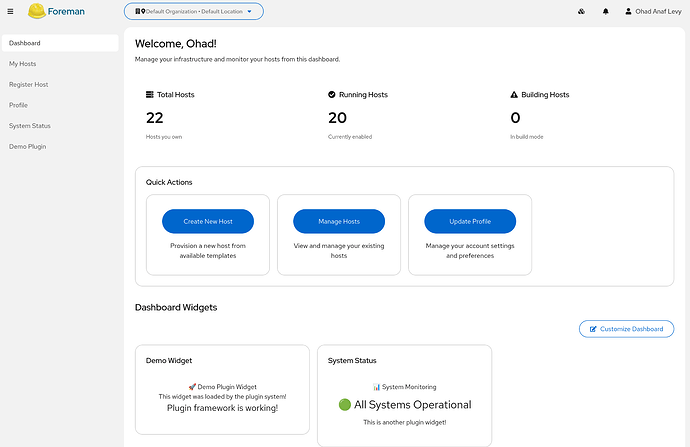The image size is (690, 447).
Task: Toggle the hamburger sidebar menu
Action: [10, 12]
